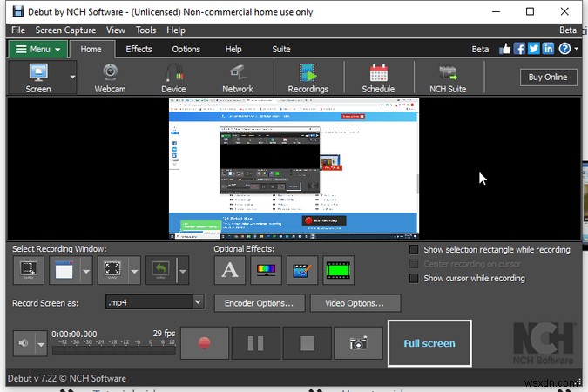The height and width of the screenshot is (392, 588).
Task: Expand the Screen source dropdown arrow
Action: pos(73,78)
